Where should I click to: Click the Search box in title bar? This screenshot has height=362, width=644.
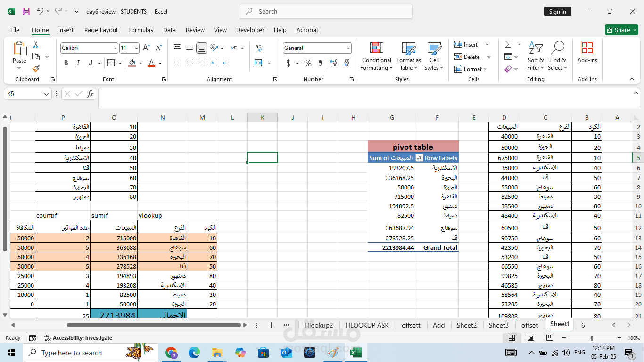pos(326,11)
